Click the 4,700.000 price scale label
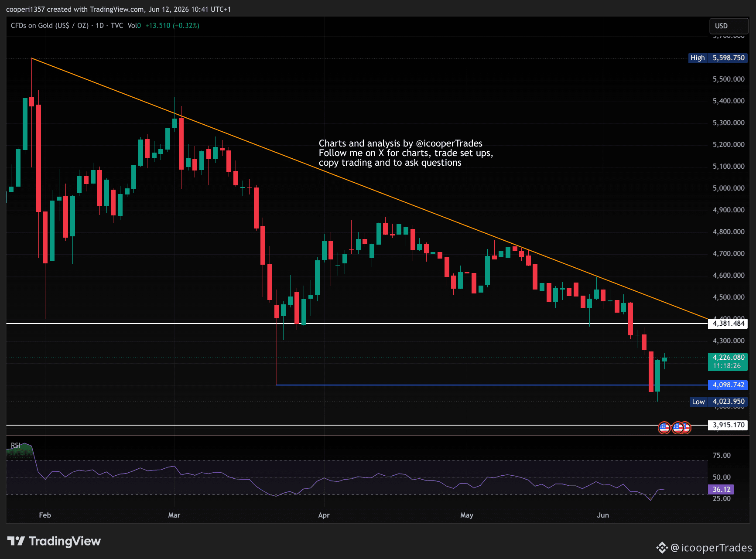This screenshot has width=756, height=559. 729,254
